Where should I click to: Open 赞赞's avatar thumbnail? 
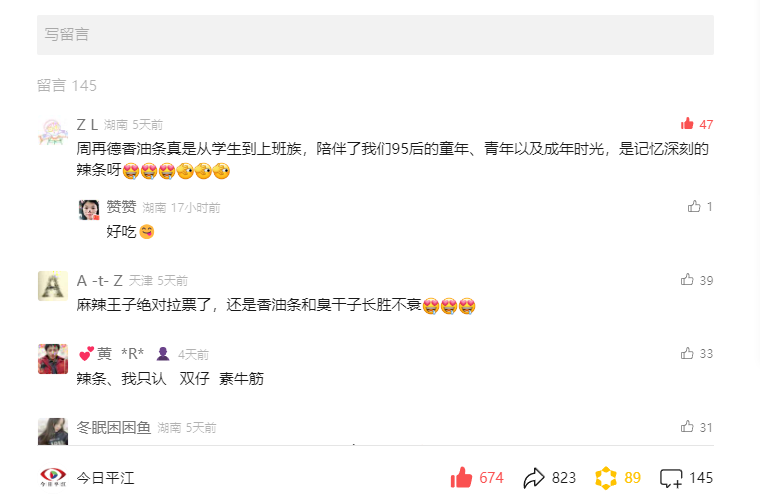coord(89,209)
